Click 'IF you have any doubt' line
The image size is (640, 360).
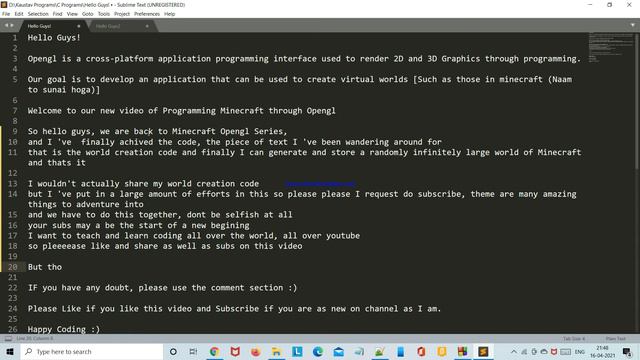[162, 288]
